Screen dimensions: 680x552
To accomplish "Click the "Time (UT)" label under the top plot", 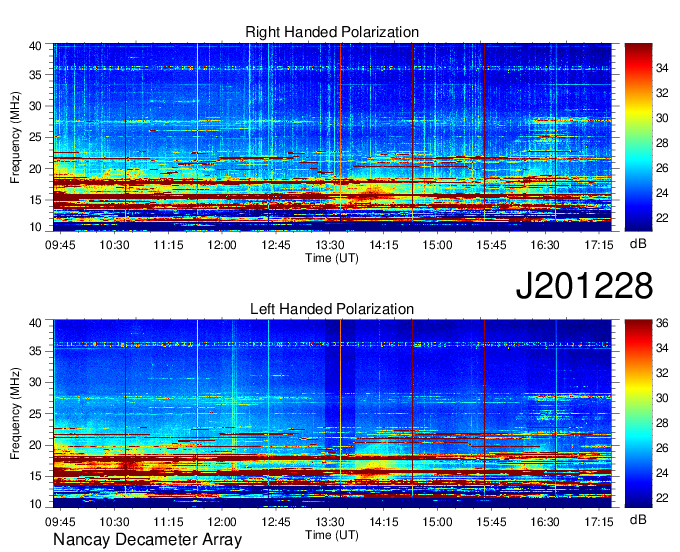I will (332, 258).
